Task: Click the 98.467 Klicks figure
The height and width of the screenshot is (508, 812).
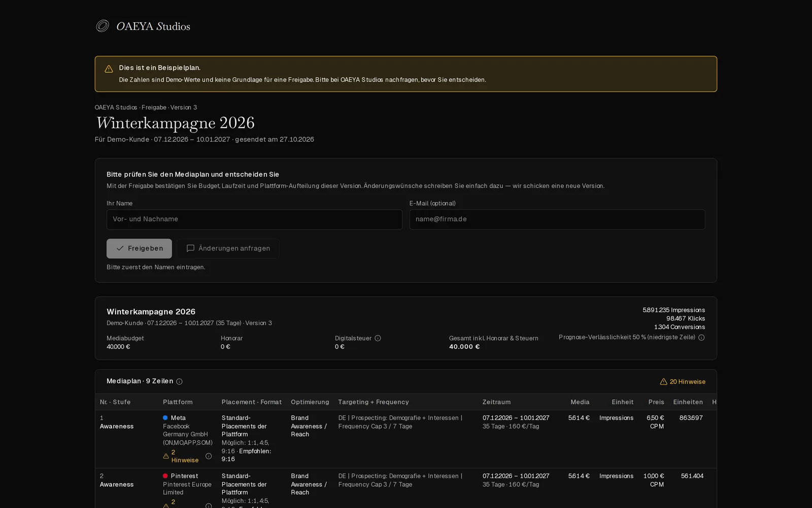Action: 686,319
